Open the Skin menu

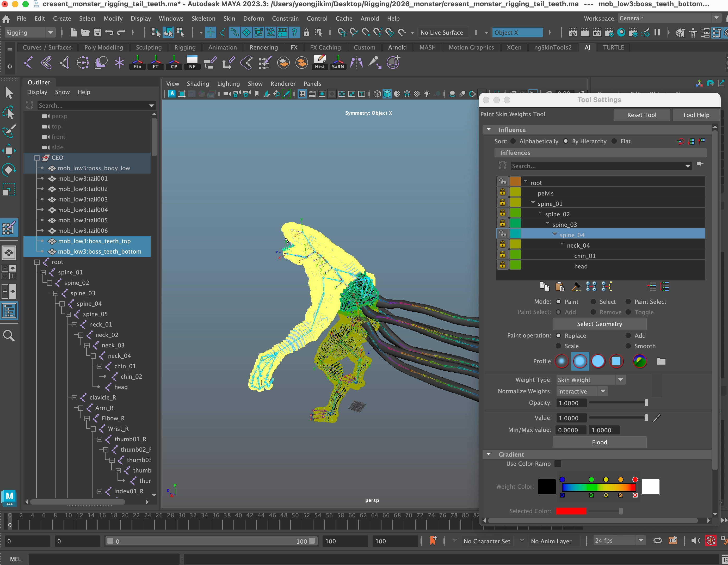click(229, 18)
